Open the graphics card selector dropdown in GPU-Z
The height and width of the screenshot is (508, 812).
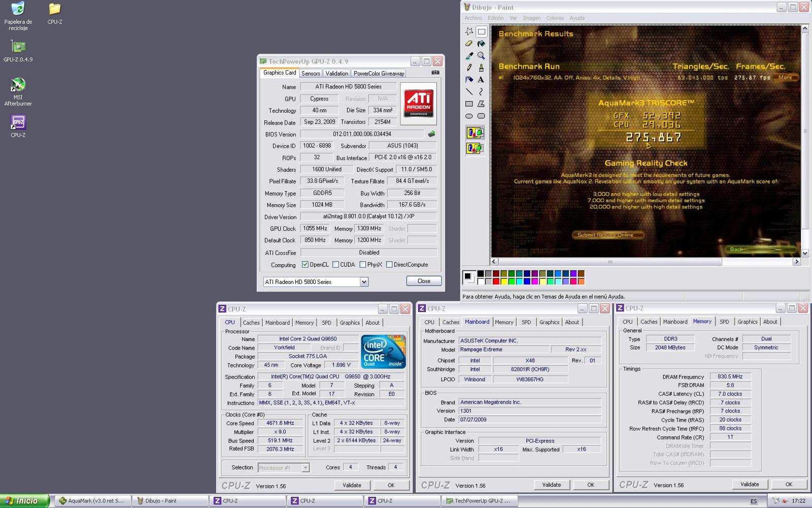[364, 282]
